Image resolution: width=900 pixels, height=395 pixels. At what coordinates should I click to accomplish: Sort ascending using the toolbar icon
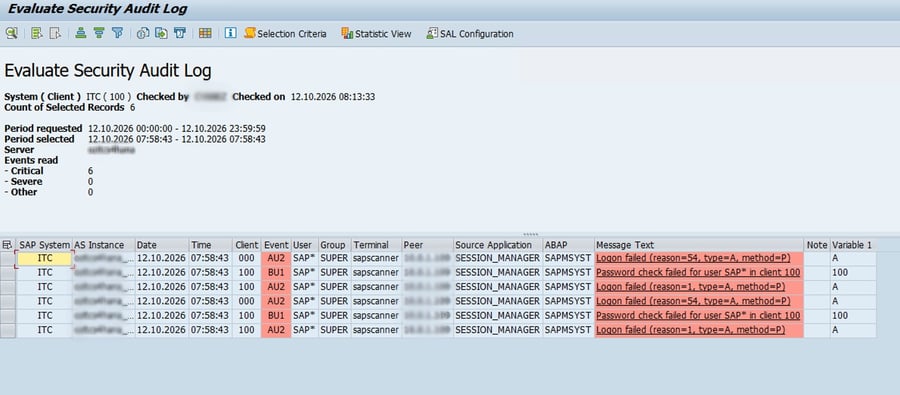[81, 33]
